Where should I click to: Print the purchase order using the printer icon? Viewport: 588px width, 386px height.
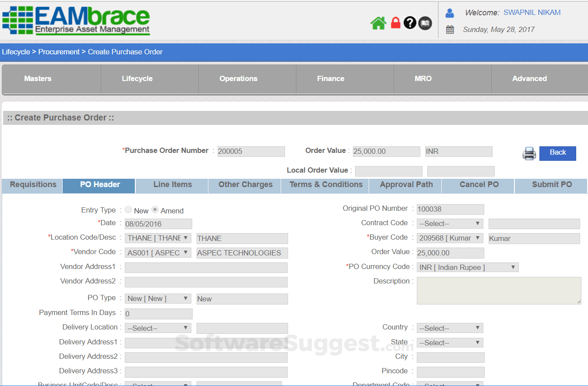529,153
